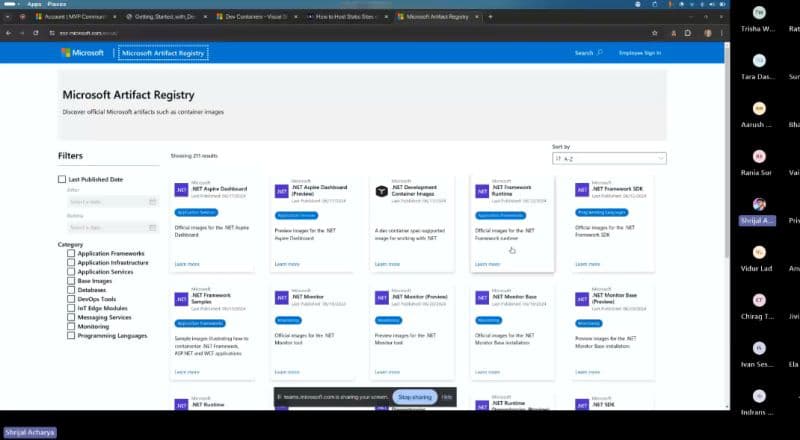Viewport: 800px width, 440px height.
Task: Click the Employee Sign In link
Action: coord(639,52)
